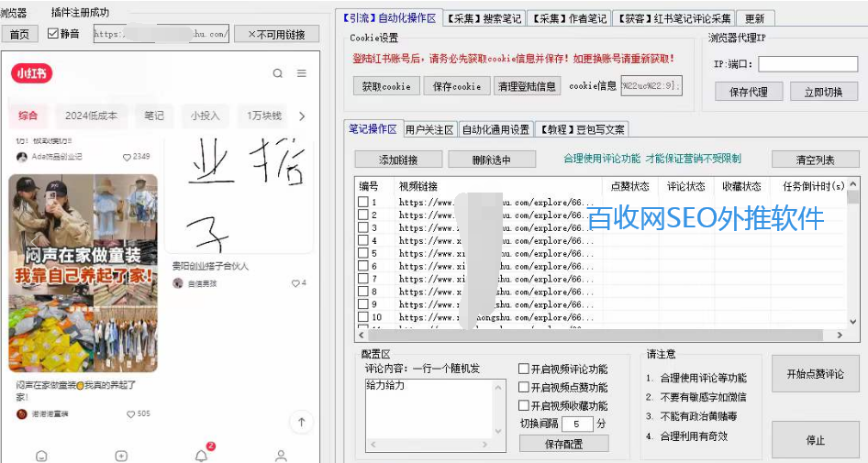Click comment box scroll-down arrow
This screenshot has height=463, width=868.
[498, 432]
